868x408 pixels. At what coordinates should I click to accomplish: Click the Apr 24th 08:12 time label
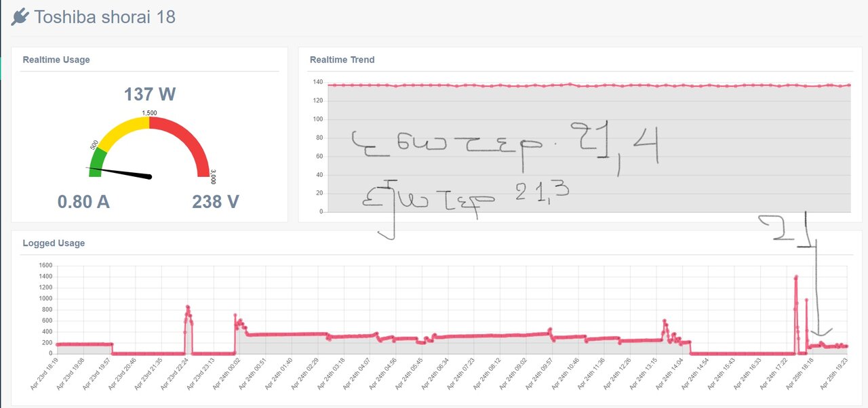point(488,373)
